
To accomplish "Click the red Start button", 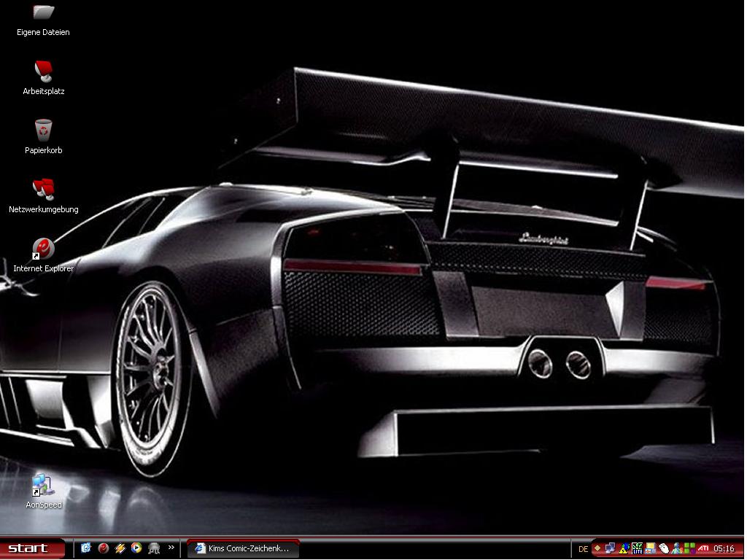I will (29, 548).
